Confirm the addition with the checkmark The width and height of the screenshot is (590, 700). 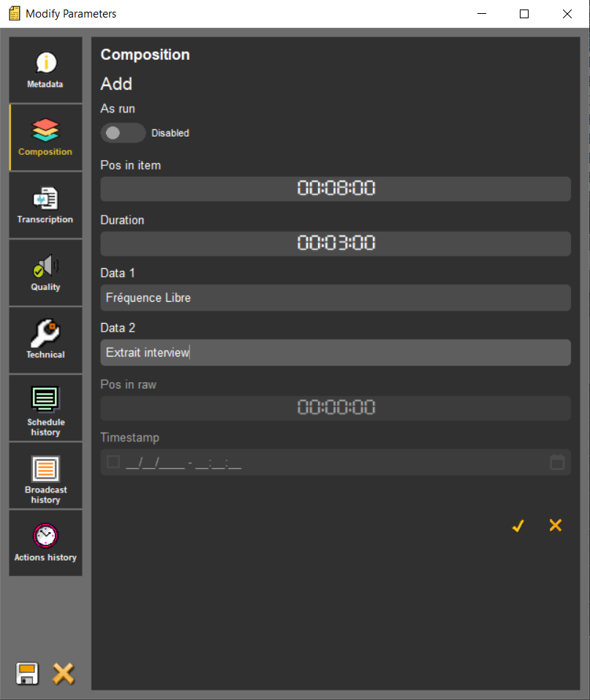[518, 525]
